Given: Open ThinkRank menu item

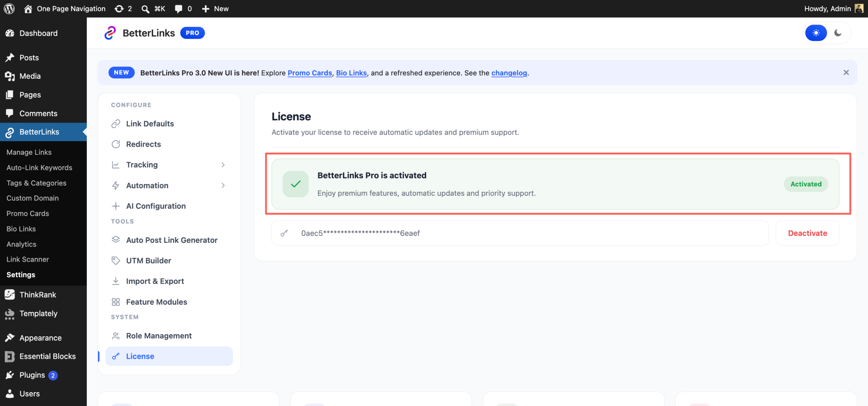Looking at the screenshot, I should (43, 295).
